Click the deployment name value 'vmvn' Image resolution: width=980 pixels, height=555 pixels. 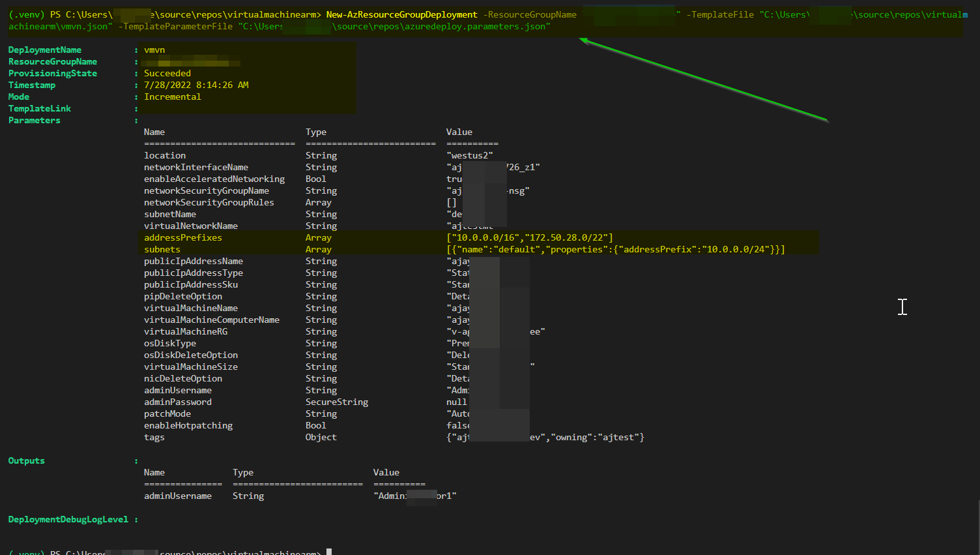click(154, 50)
